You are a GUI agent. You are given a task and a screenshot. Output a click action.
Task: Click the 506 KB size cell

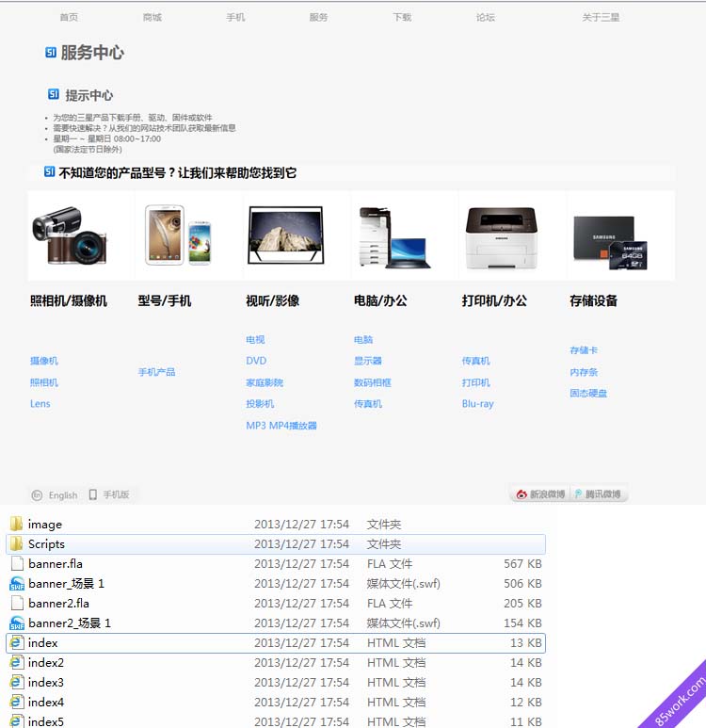click(x=522, y=584)
